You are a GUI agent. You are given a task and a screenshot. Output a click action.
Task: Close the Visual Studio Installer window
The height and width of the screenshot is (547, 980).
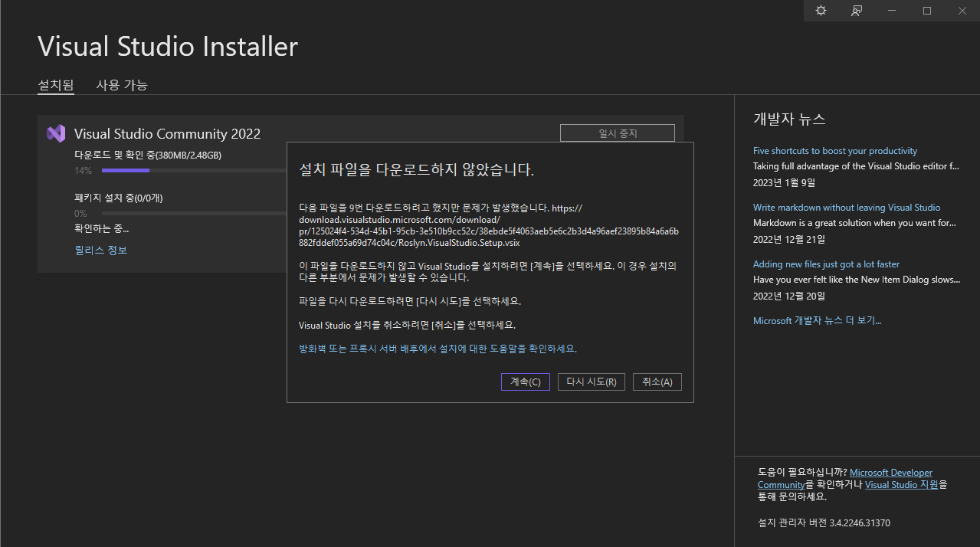click(x=962, y=11)
